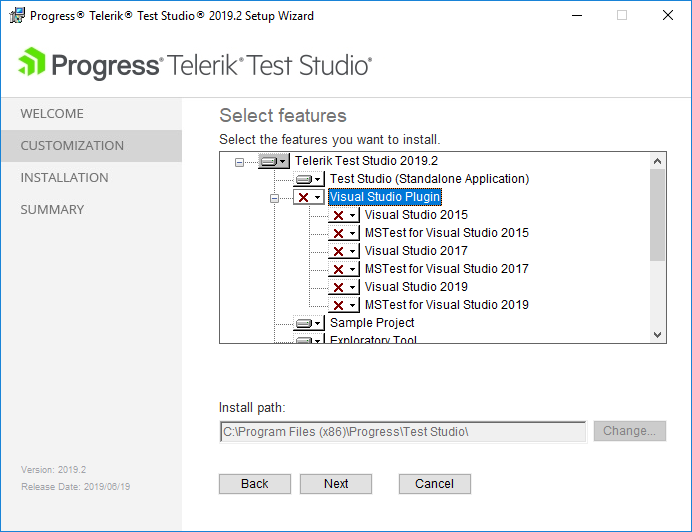Viewport: 692px width, 532px height.
Task: Select the Exploratory Tool tree item
Action: (373, 340)
